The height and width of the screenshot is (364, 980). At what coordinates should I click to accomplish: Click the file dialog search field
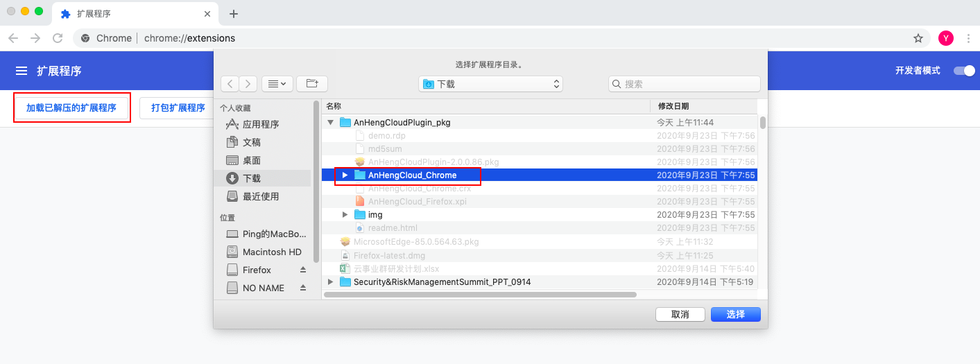coord(685,84)
